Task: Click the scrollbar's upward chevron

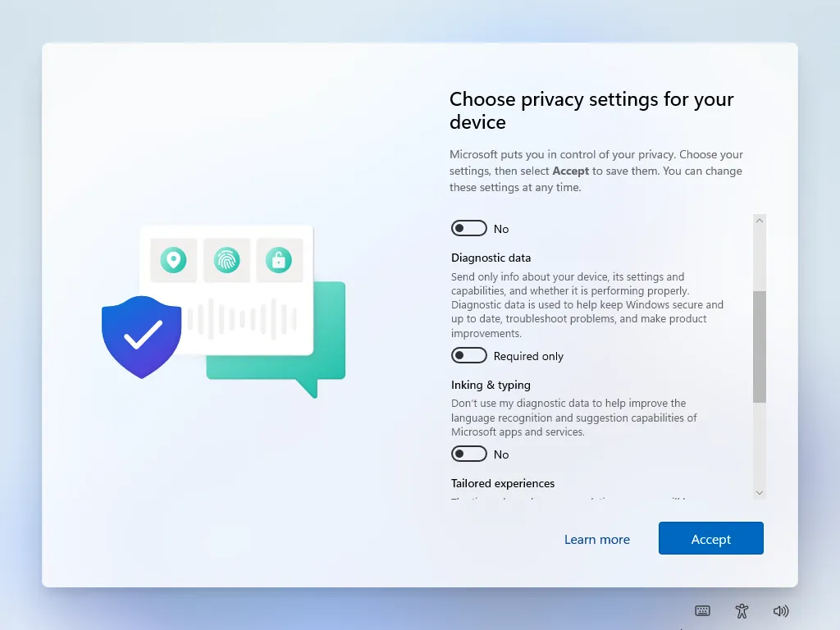Action: [x=759, y=220]
